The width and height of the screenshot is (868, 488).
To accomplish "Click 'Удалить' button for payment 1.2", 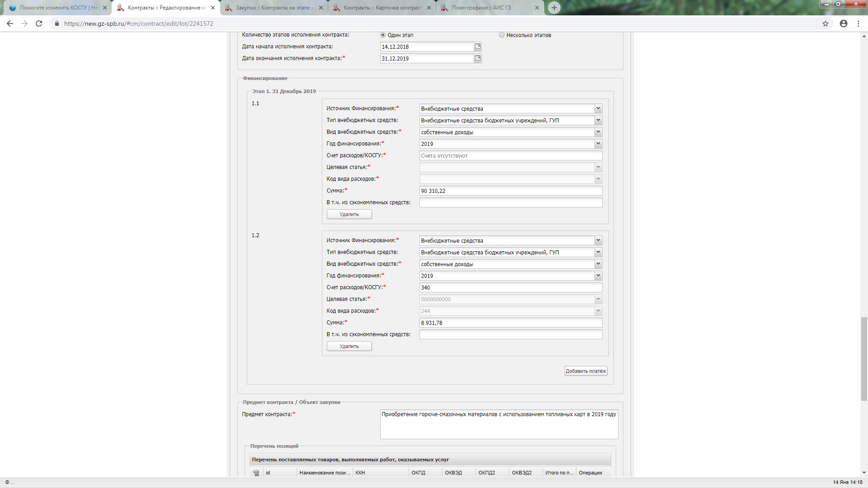I will (349, 346).
